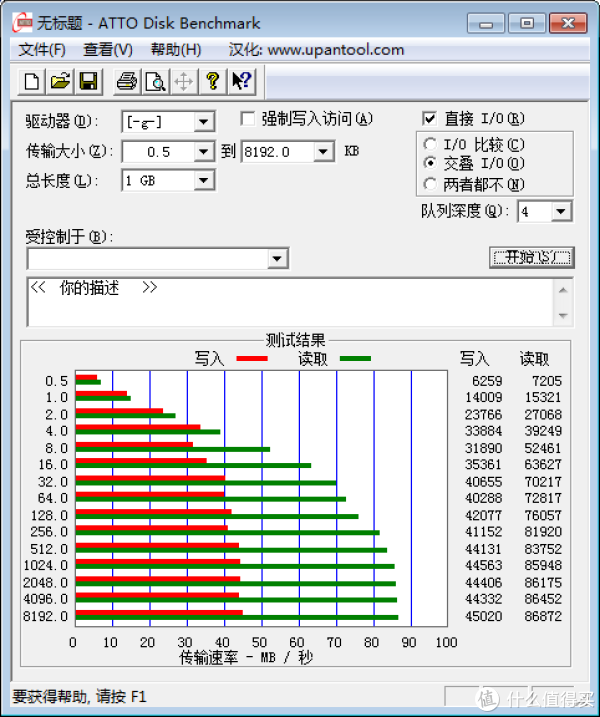
Task: Click read value 86872
Action: click(x=543, y=616)
